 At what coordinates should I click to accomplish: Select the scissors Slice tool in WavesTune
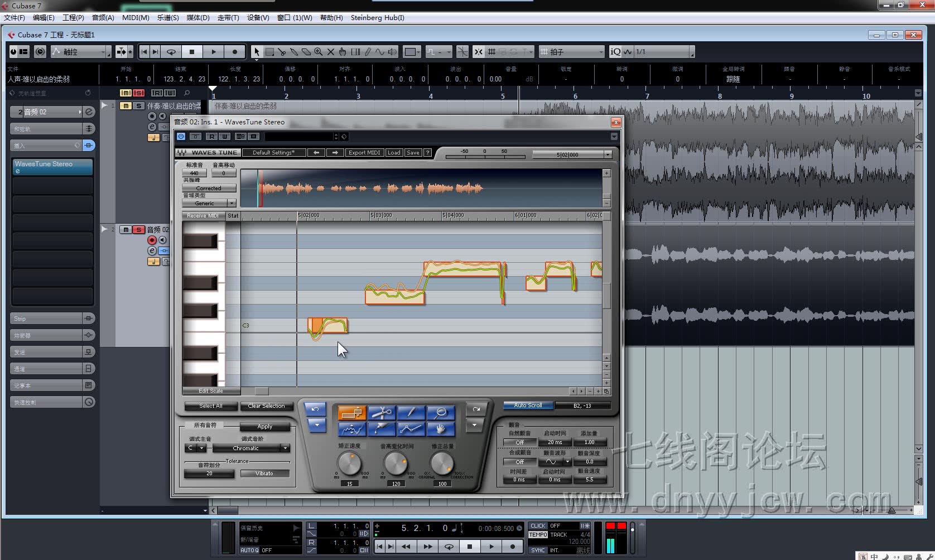(382, 413)
